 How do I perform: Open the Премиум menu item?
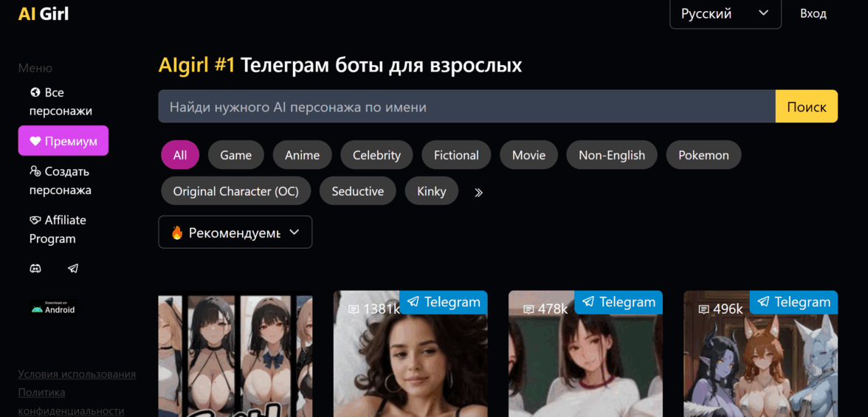(63, 141)
